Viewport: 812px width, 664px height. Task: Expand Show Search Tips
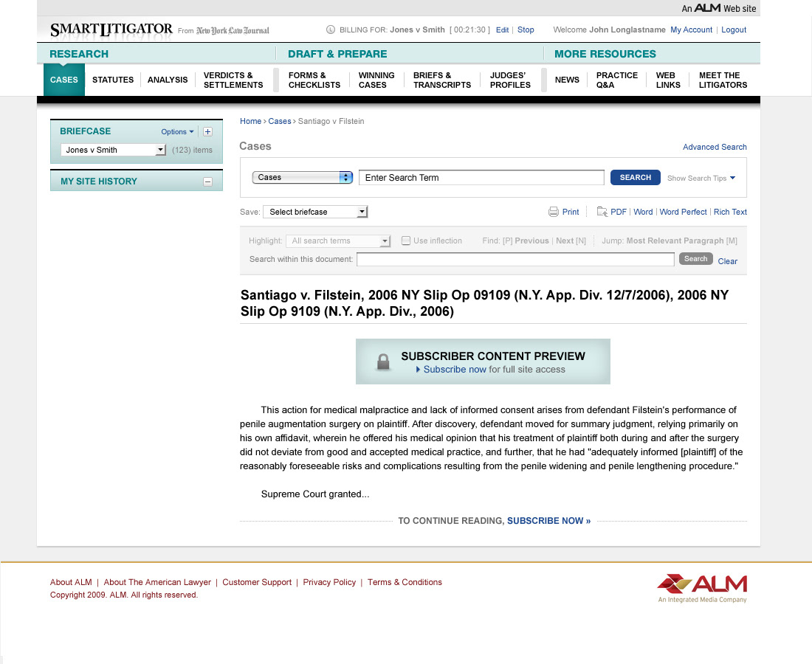pyautogui.click(x=701, y=178)
